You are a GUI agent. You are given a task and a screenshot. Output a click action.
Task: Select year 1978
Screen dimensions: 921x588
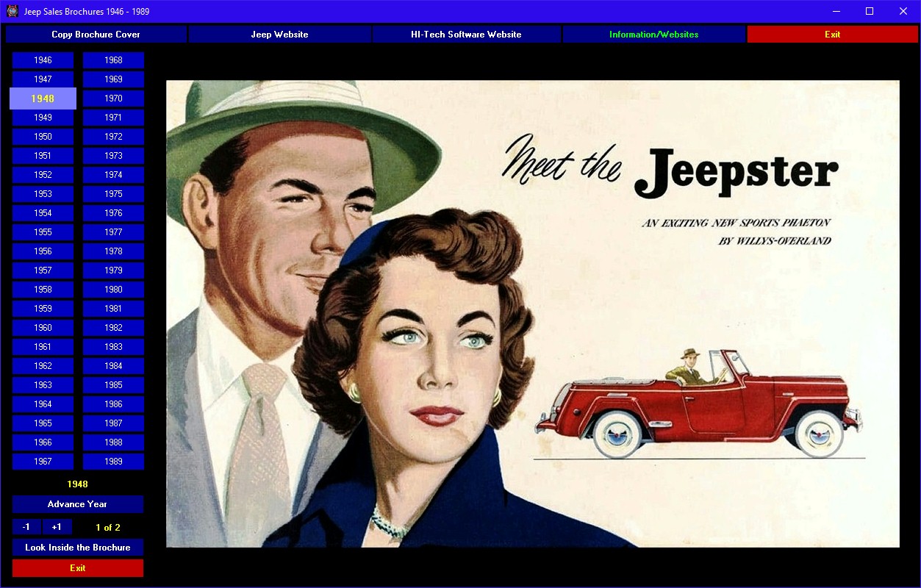[x=113, y=251]
